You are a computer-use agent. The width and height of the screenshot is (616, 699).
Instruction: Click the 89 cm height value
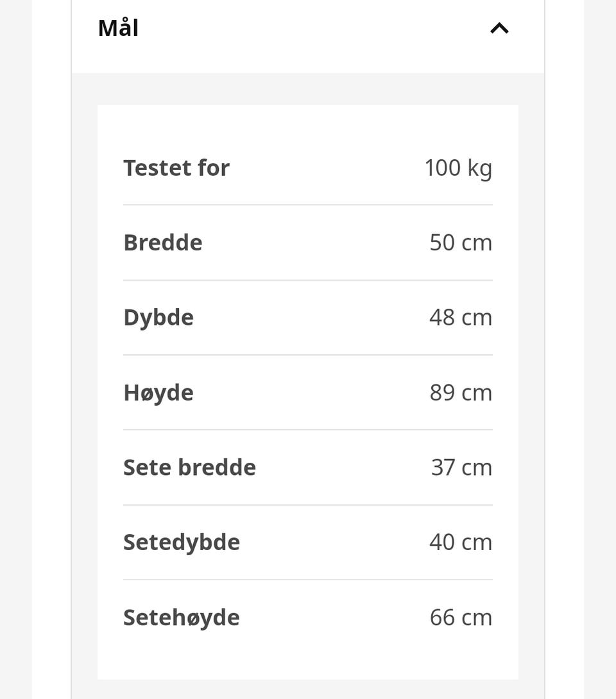(x=461, y=393)
